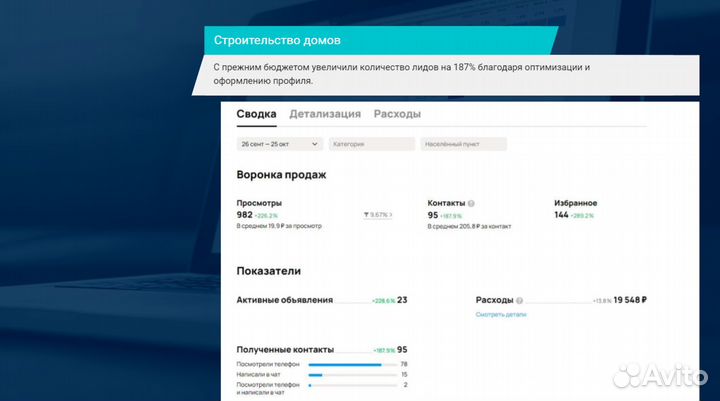Viewport: 720px width, 401px height.
Task: Click the Просмотры value 982
Action: pyautogui.click(x=244, y=215)
